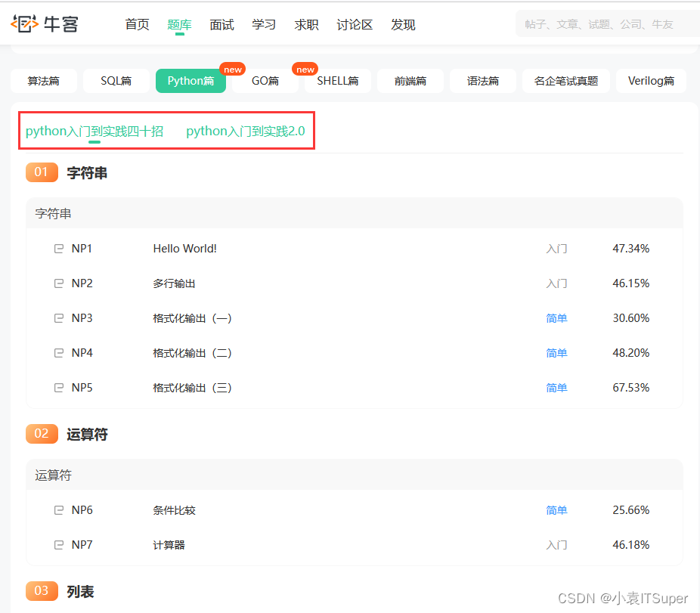Select the Verilog篇 category tab
700x613 pixels.
tap(651, 81)
